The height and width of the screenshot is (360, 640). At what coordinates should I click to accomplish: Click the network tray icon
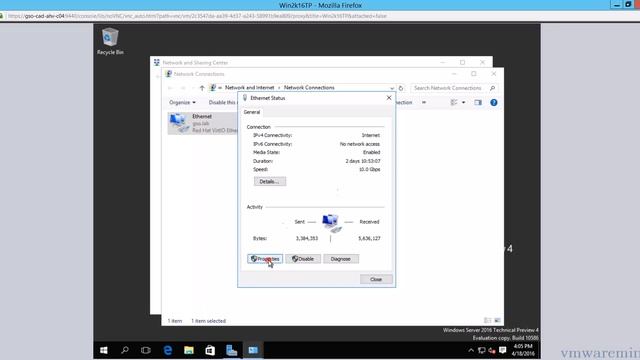pyautogui.click(x=482, y=350)
